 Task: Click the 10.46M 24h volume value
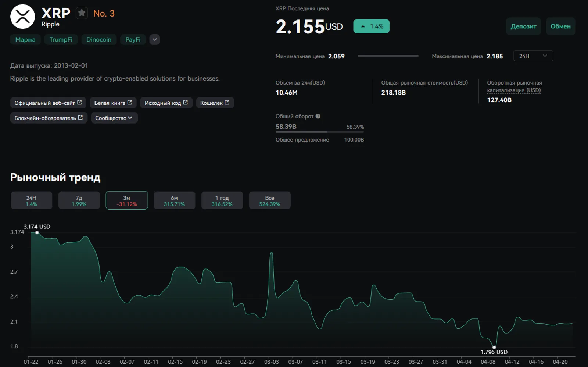point(287,93)
